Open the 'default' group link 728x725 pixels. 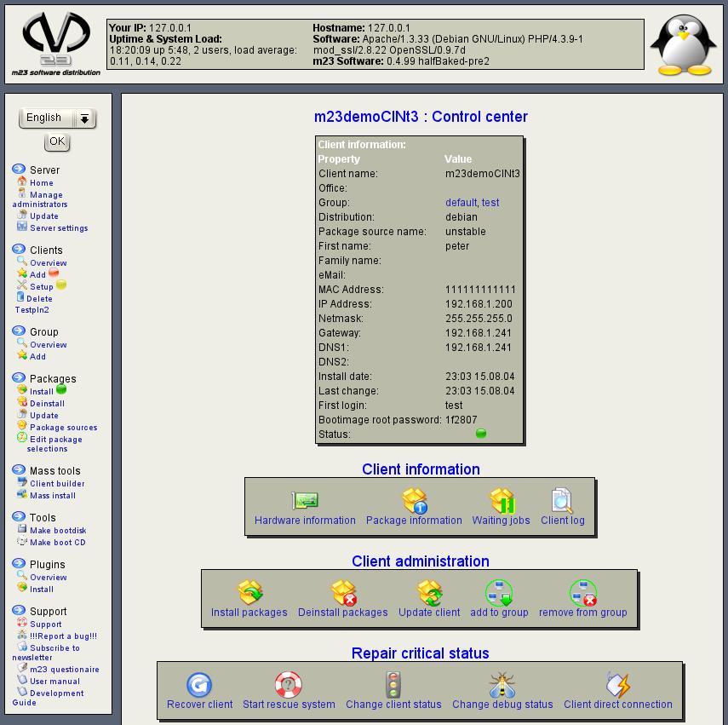point(461,203)
